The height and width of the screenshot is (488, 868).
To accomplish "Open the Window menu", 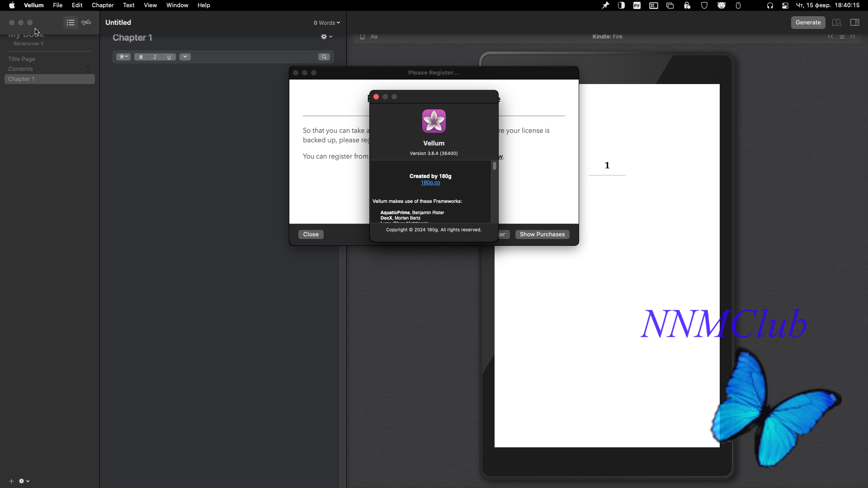I will coord(177,5).
